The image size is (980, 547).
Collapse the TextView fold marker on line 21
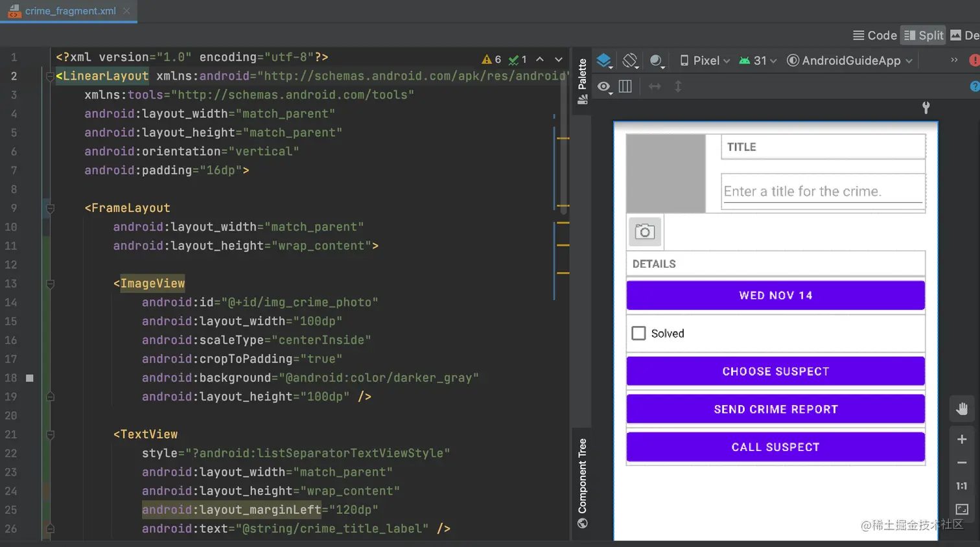point(51,435)
